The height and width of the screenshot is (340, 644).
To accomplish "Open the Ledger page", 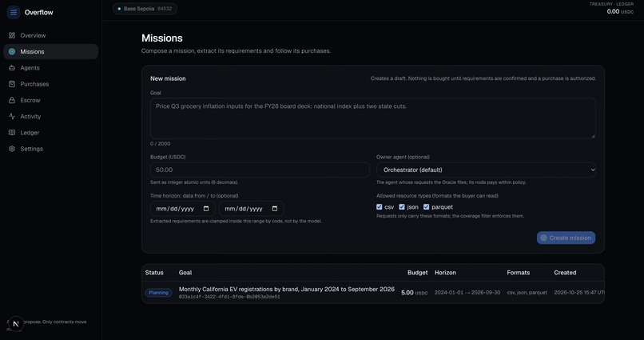I will click(x=51, y=132).
